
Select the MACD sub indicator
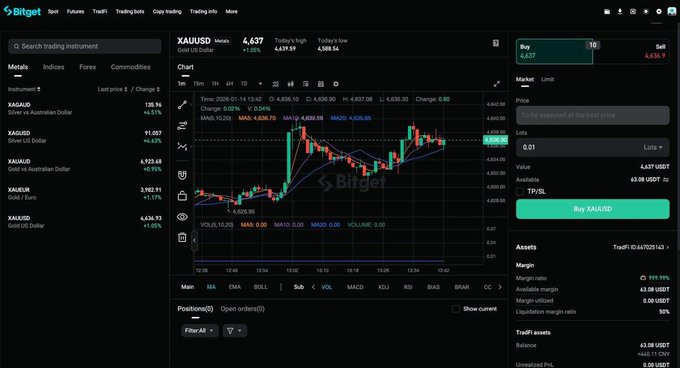[x=355, y=287]
